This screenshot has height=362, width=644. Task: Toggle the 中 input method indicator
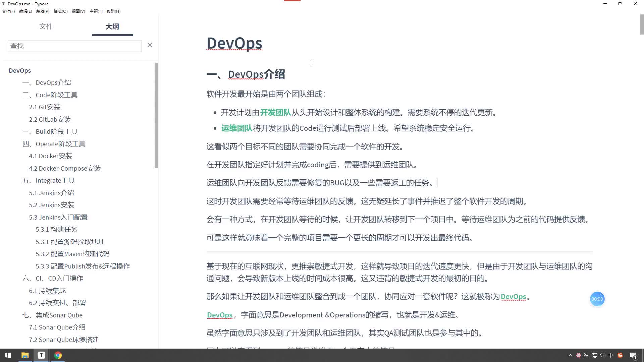[x=611, y=355]
